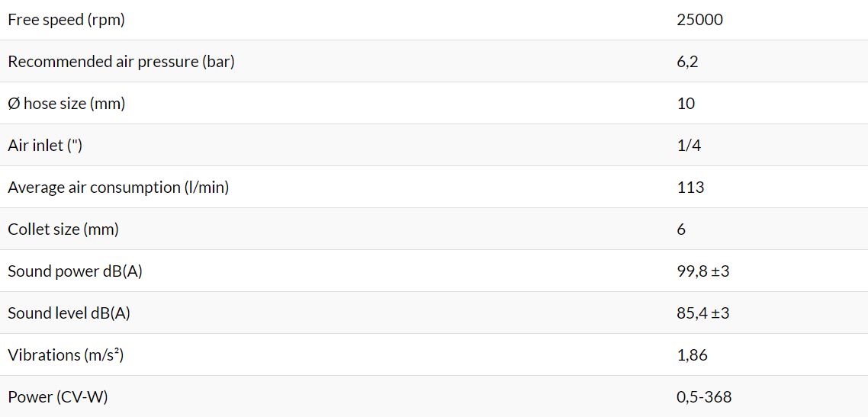Select the 99,8 ±3 sound power value

[x=703, y=271]
